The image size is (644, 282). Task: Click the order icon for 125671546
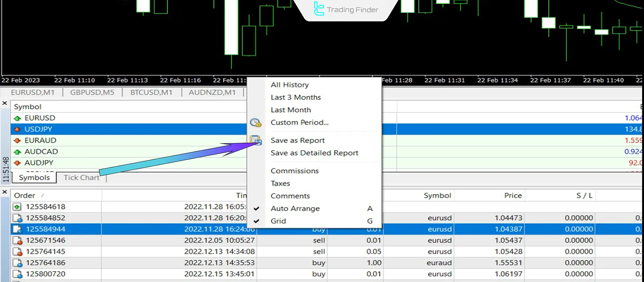tap(17, 241)
